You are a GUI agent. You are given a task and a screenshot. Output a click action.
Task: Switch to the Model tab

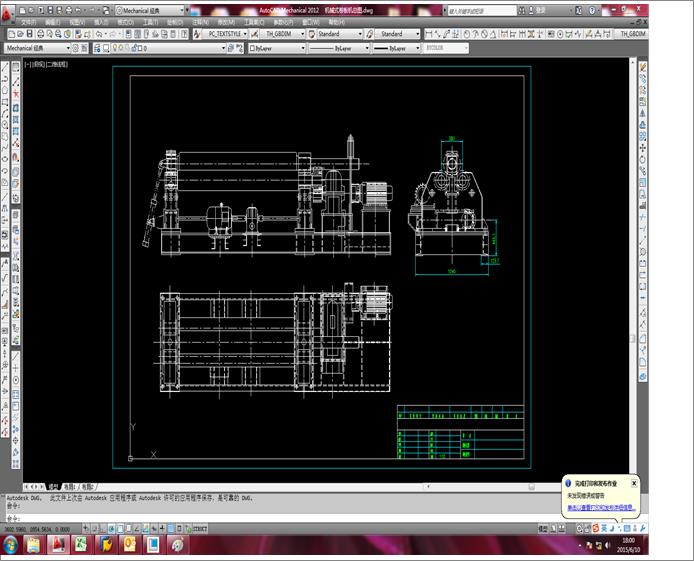point(53,487)
